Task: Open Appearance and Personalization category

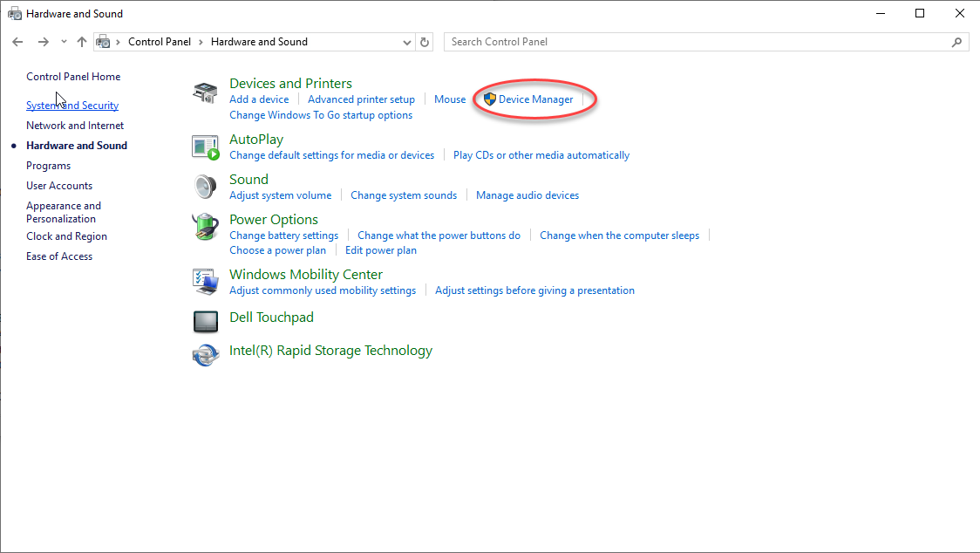Action: tap(64, 212)
